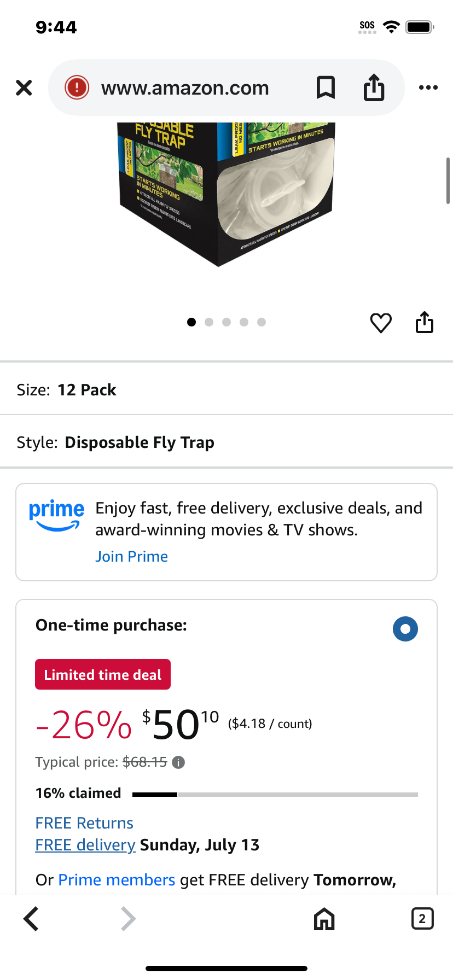Open the three-dot more options menu

[x=428, y=87]
